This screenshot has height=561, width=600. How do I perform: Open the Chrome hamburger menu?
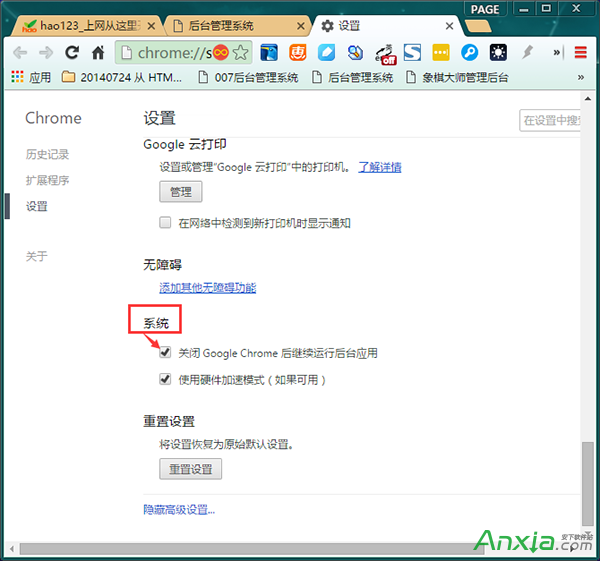point(580,52)
